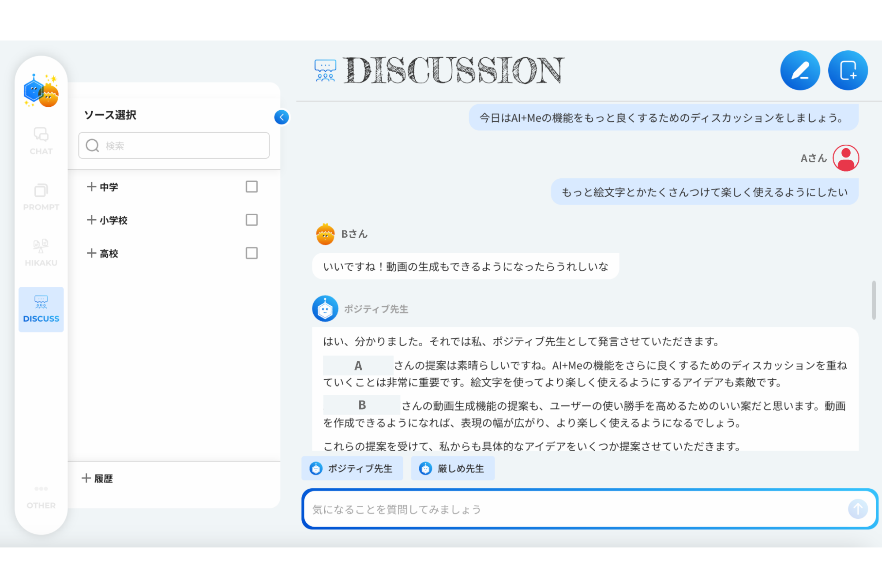
Task: Click Aさん's red profile avatar
Action: pyautogui.click(x=846, y=157)
